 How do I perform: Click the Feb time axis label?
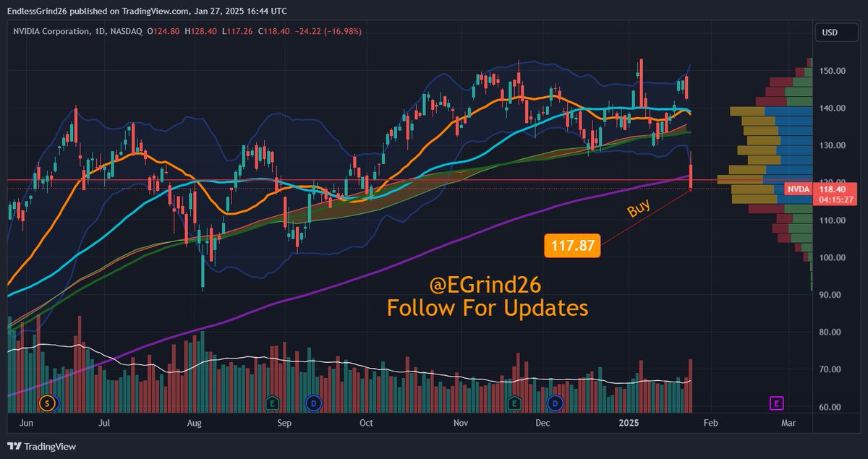(x=710, y=423)
